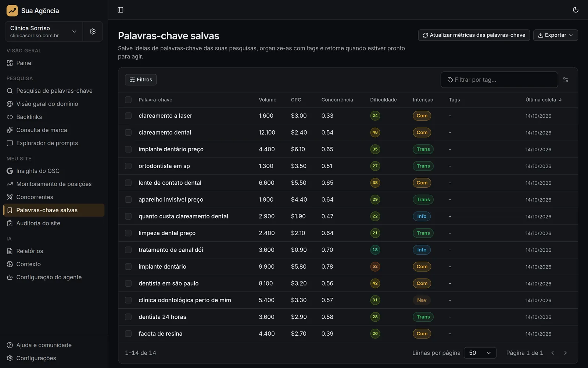The image size is (588, 368).
Task: Open column view options icon
Action: tap(566, 80)
